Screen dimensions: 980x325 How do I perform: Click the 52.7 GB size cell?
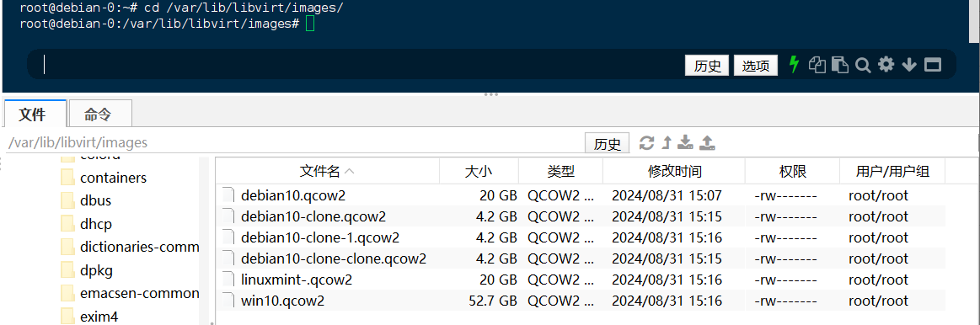492,301
